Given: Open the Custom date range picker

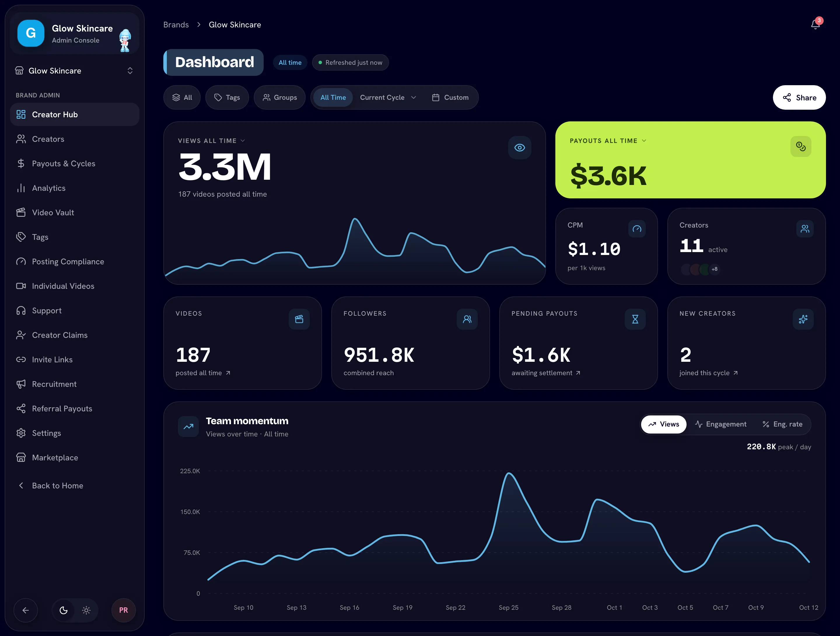Looking at the screenshot, I should [450, 98].
